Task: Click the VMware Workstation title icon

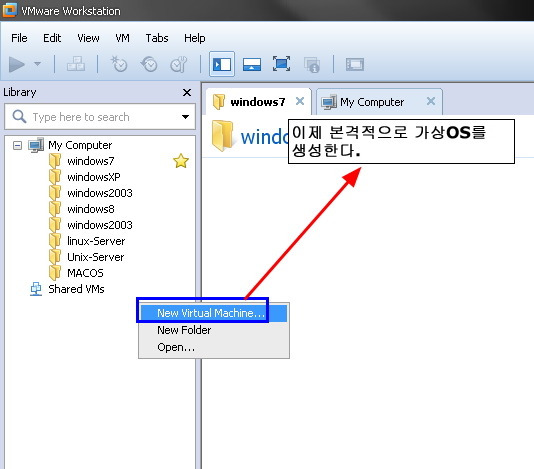Action: [x=10, y=10]
